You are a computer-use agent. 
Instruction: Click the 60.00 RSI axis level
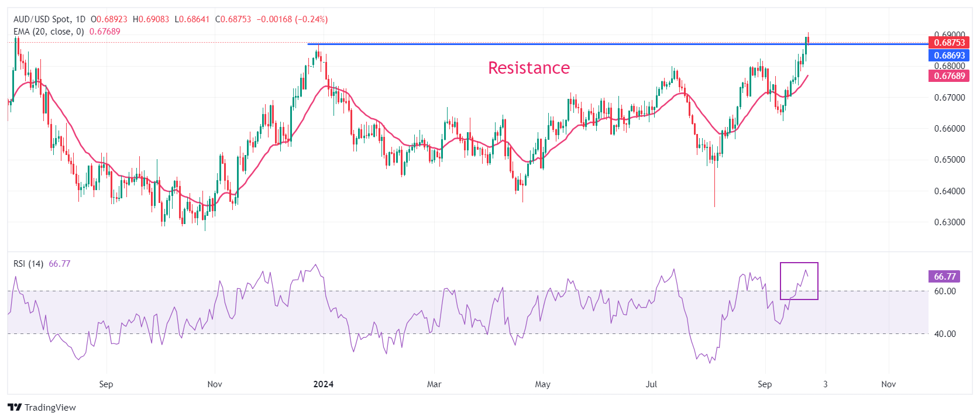[x=944, y=291]
